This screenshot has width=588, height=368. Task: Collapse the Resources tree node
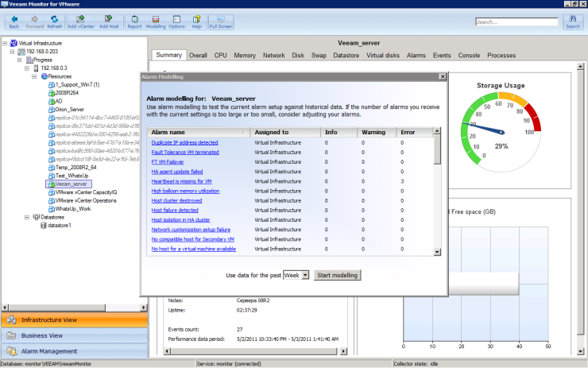34,76
